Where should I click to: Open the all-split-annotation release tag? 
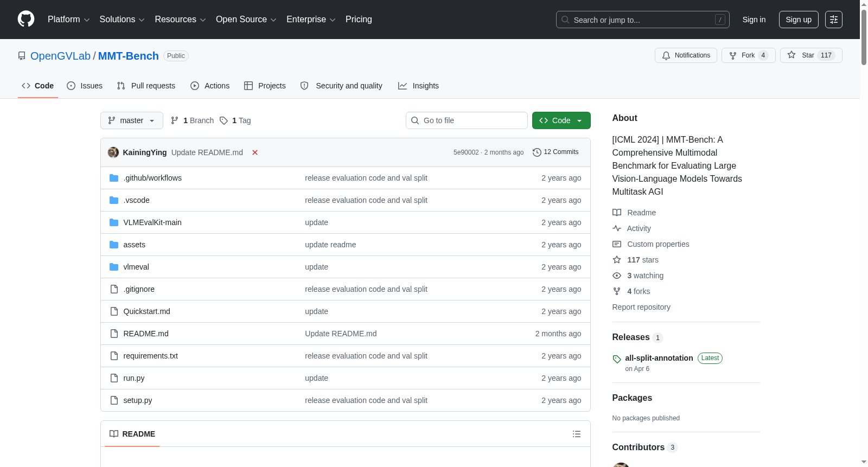click(x=659, y=358)
